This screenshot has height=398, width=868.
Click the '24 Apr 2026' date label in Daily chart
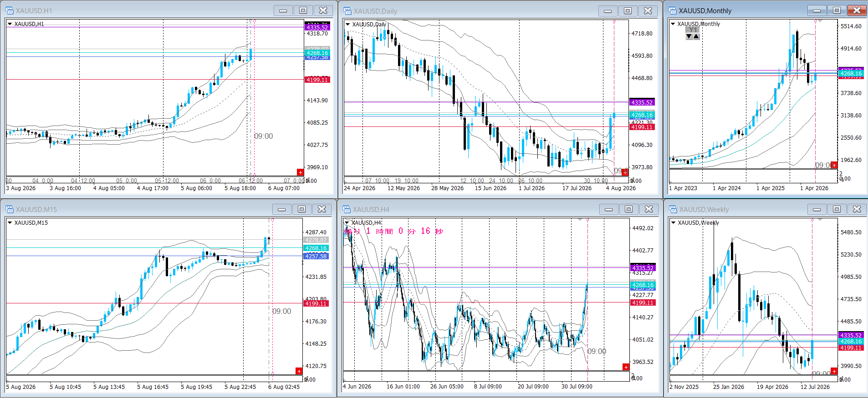(360, 188)
